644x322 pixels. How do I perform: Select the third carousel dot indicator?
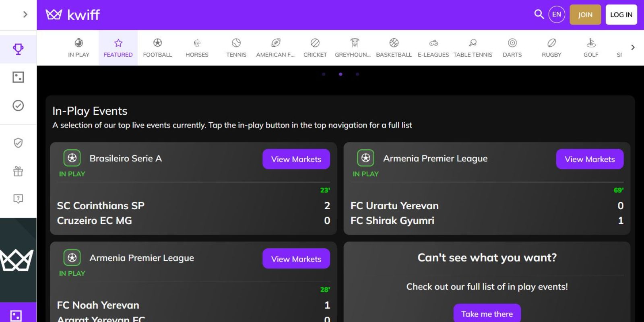coord(357,74)
